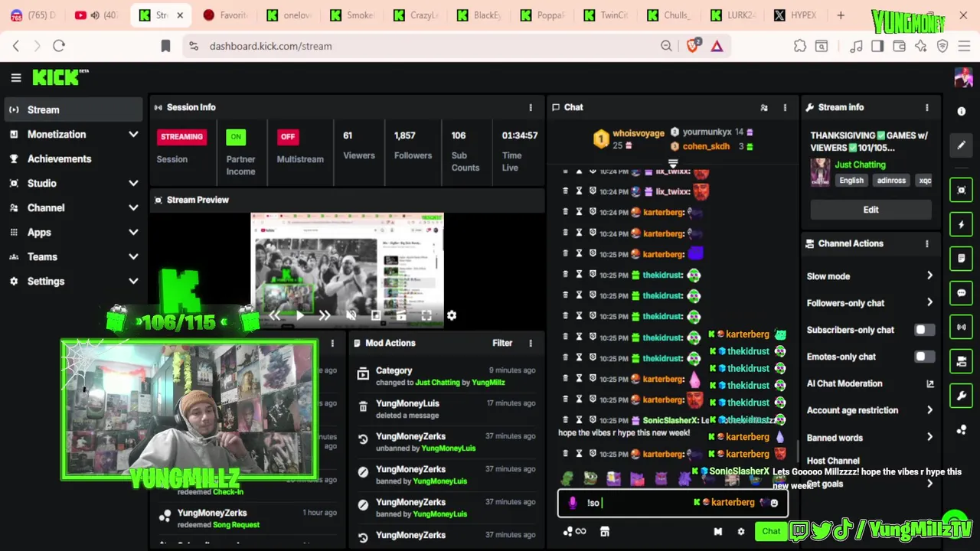Image resolution: width=980 pixels, height=551 pixels.
Task: Unmute the stream preview audio
Action: [351, 315]
